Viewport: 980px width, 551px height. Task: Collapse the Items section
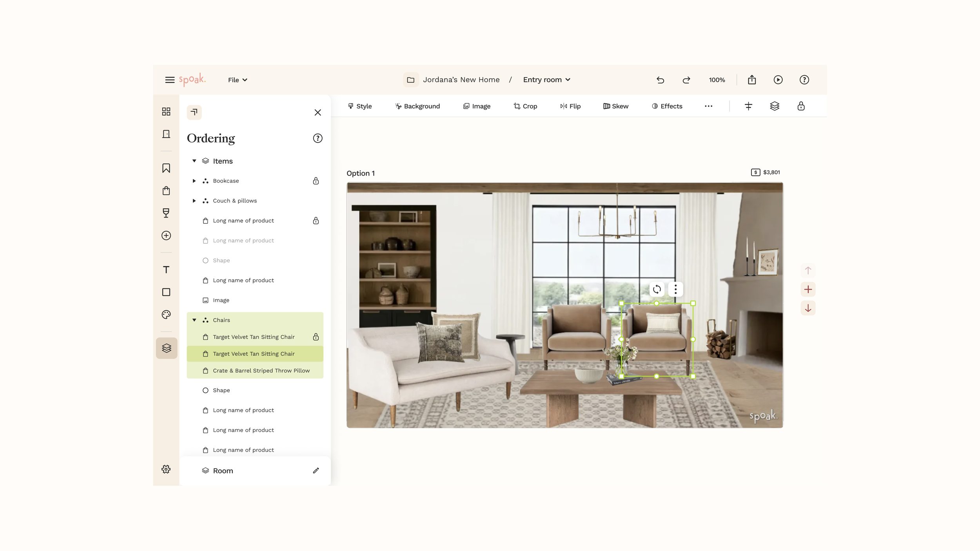point(194,161)
